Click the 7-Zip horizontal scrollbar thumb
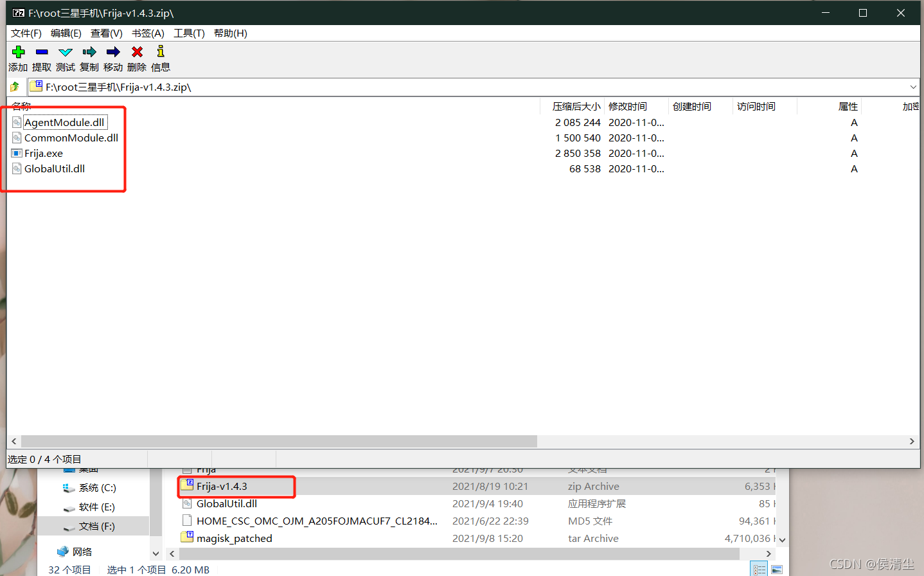The width and height of the screenshot is (924, 576). (279, 441)
